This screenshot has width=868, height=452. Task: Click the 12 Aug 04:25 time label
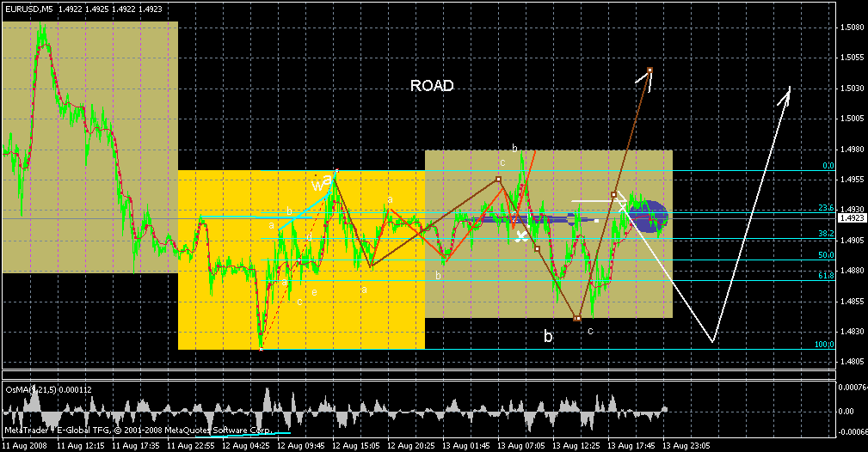(x=246, y=445)
